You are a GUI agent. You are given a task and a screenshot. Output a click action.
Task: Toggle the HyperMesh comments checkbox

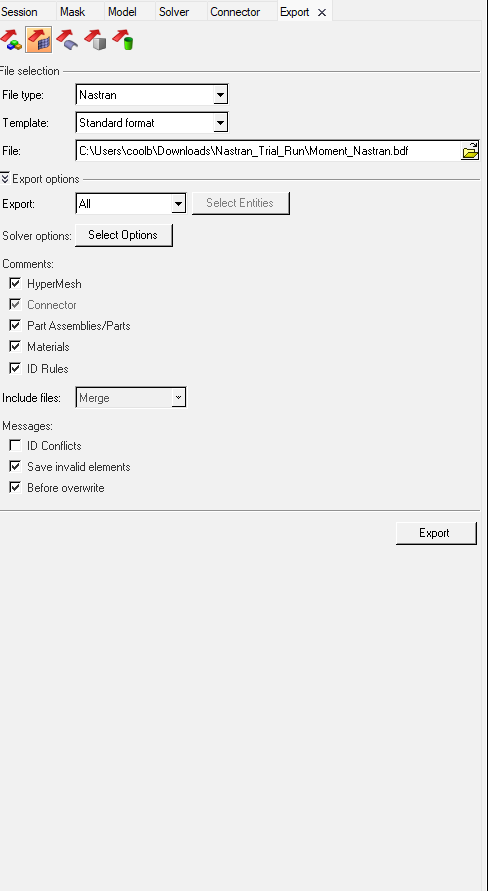(x=15, y=283)
